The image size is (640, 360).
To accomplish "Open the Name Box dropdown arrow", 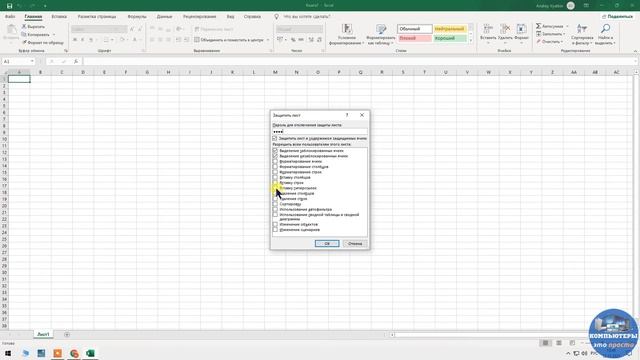I will pos(32,61).
